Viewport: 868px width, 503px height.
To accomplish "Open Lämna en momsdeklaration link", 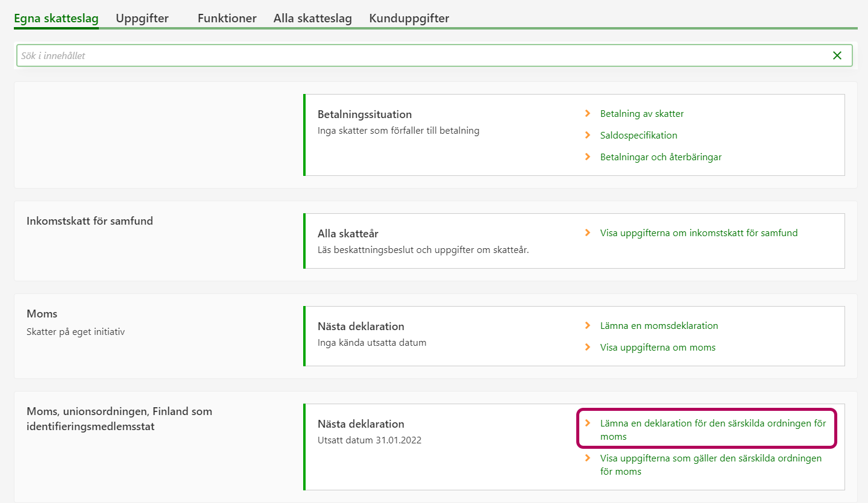I will pos(659,325).
